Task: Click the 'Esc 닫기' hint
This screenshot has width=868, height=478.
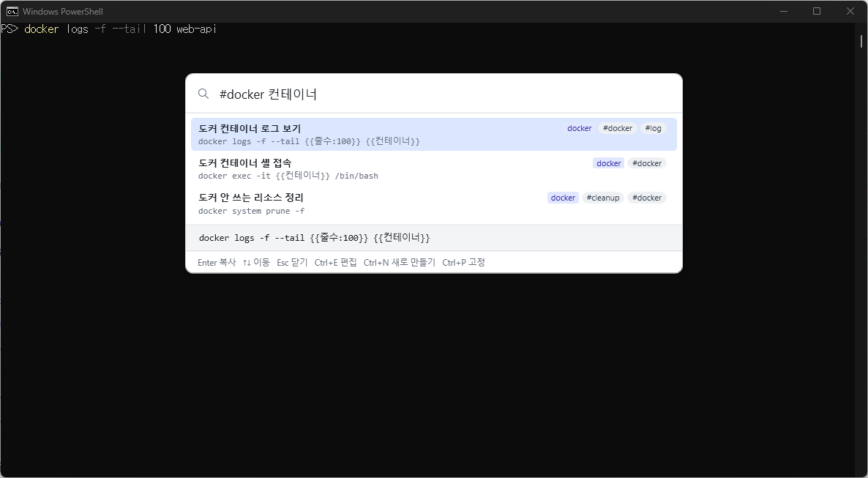Action: click(x=292, y=263)
